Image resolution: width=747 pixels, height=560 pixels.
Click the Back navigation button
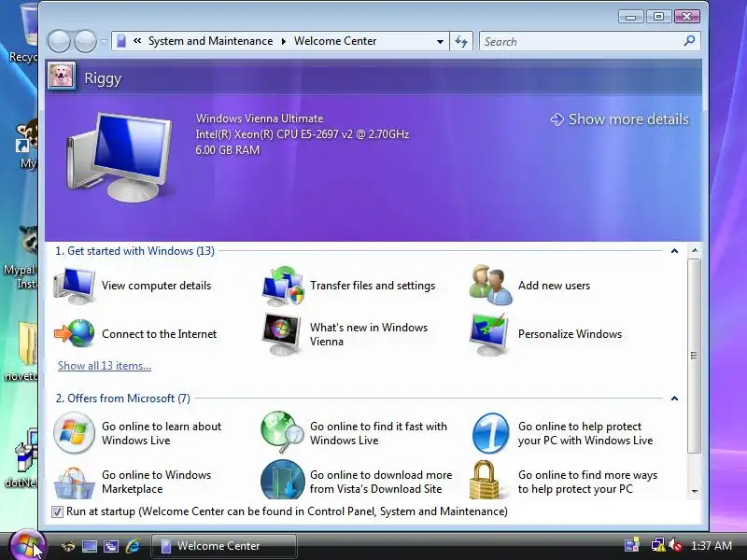click(59, 41)
